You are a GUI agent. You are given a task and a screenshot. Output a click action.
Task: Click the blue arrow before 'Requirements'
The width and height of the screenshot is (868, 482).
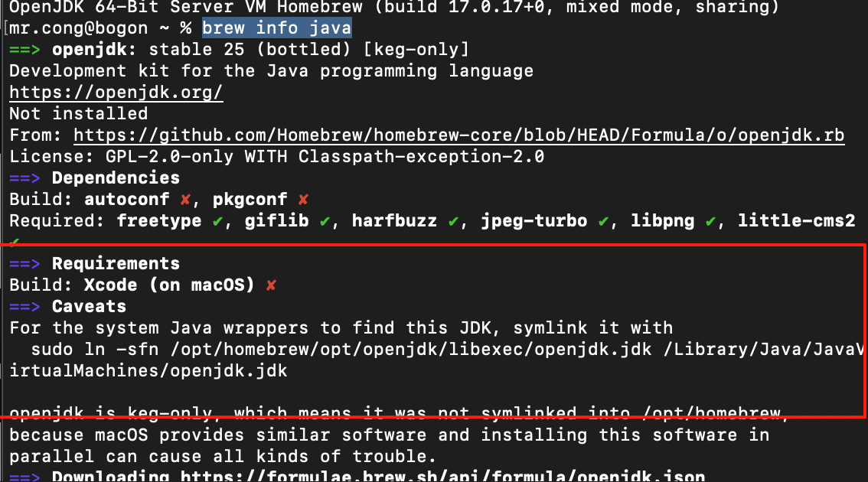click(24, 263)
